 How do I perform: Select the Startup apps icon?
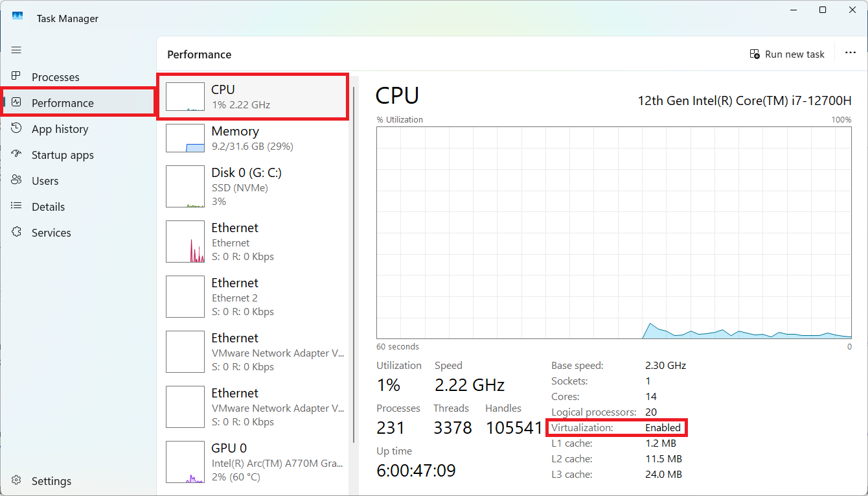point(16,154)
